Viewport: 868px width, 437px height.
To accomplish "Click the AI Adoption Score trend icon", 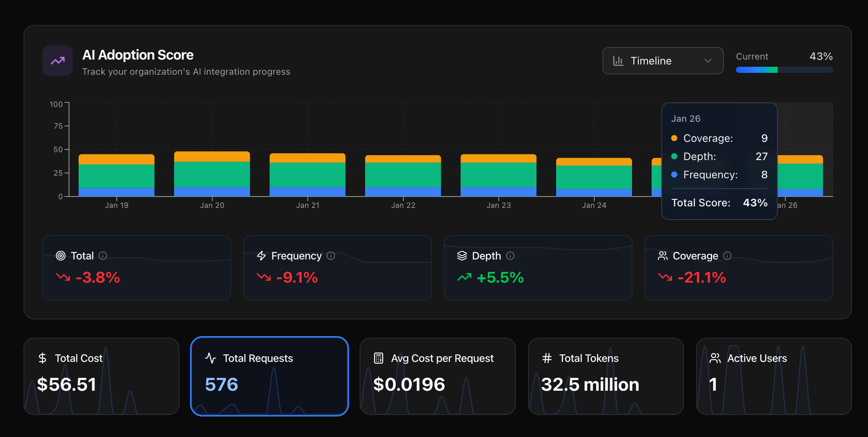I will coord(58,61).
